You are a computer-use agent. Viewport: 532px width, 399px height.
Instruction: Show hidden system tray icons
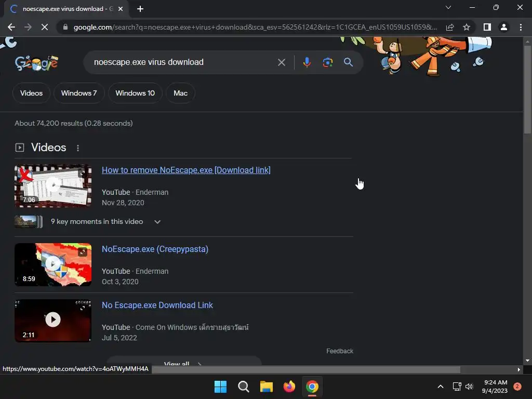441,387
